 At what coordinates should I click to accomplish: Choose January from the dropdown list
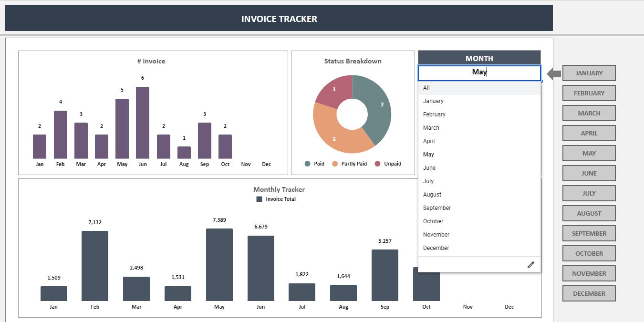click(x=479, y=101)
